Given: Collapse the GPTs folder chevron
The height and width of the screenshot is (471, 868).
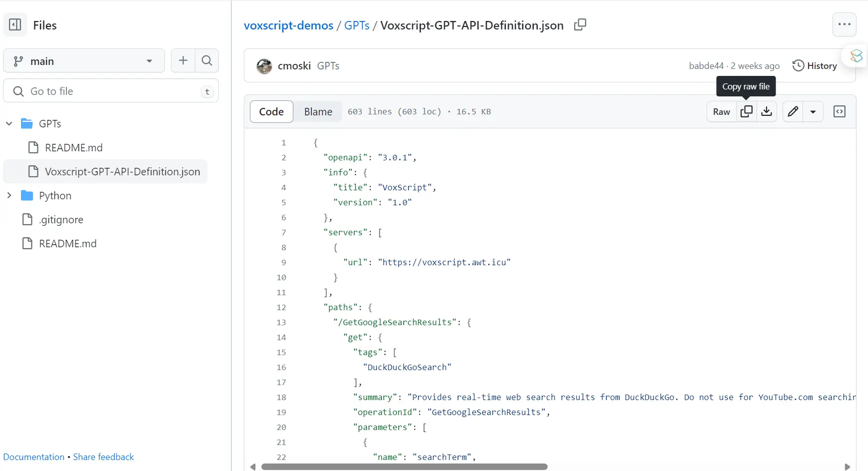Looking at the screenshot, I should point(9,123).
